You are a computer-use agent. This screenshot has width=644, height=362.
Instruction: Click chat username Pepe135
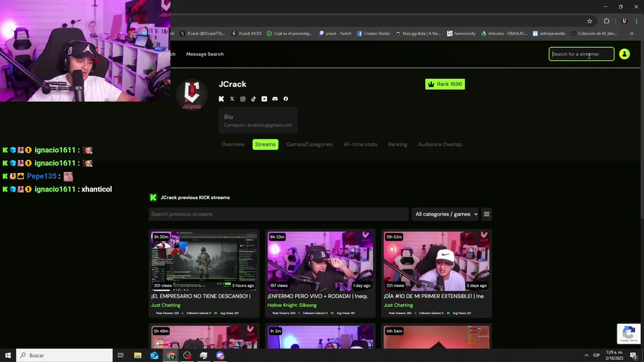pyautogui.click(x=42, y=176)
